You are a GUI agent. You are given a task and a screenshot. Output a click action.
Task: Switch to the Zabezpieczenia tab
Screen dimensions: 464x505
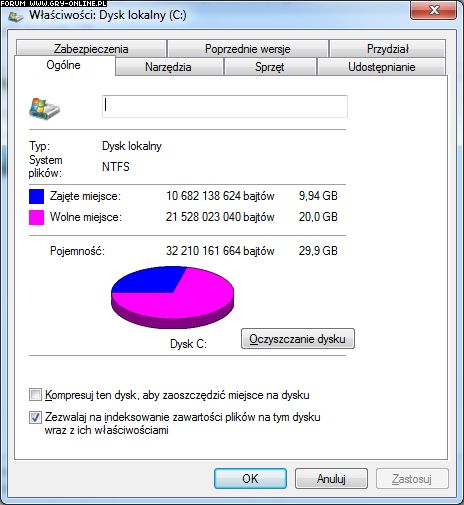click(91, 49)
